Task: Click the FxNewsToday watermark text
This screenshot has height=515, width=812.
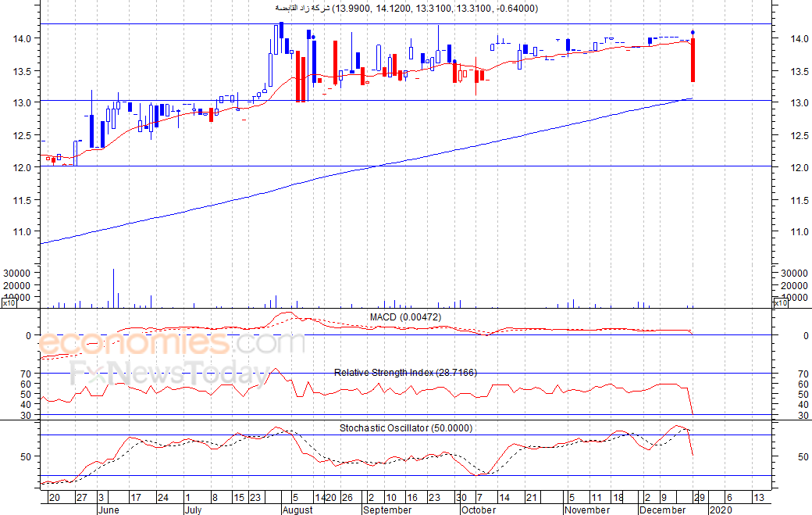Action: coord(168,373)
